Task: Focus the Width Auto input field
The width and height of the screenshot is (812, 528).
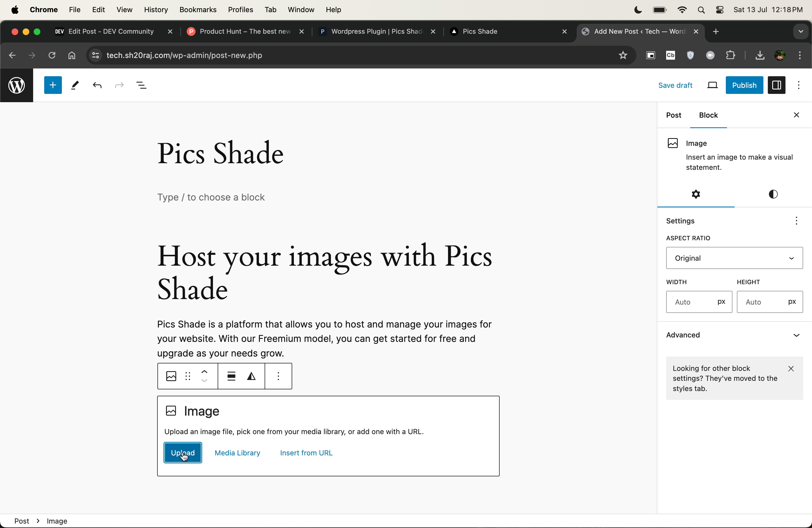Action: pos(690,302)
